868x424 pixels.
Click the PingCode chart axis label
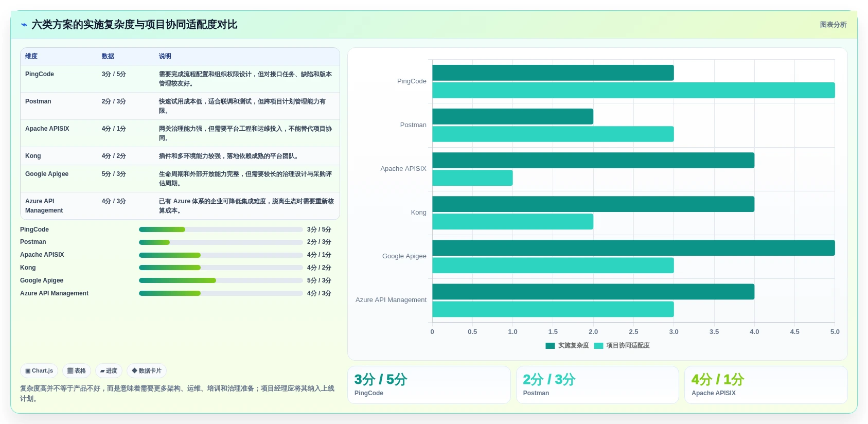click(412, 81)
